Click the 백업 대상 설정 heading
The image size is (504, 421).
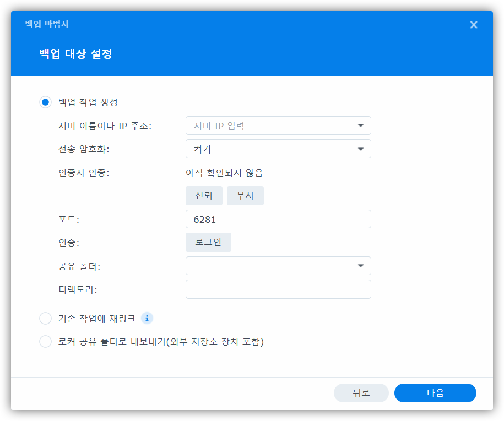point(75,54)
